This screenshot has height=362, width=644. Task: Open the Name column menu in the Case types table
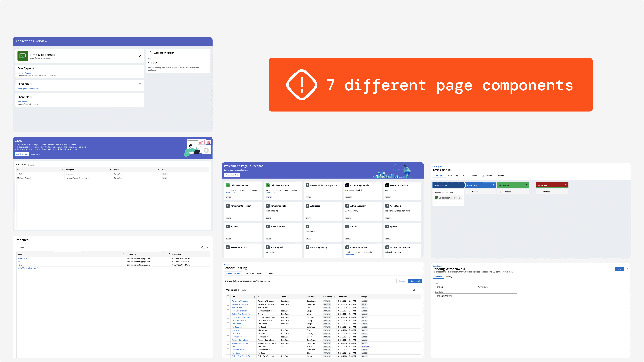(x=62, y=170)
